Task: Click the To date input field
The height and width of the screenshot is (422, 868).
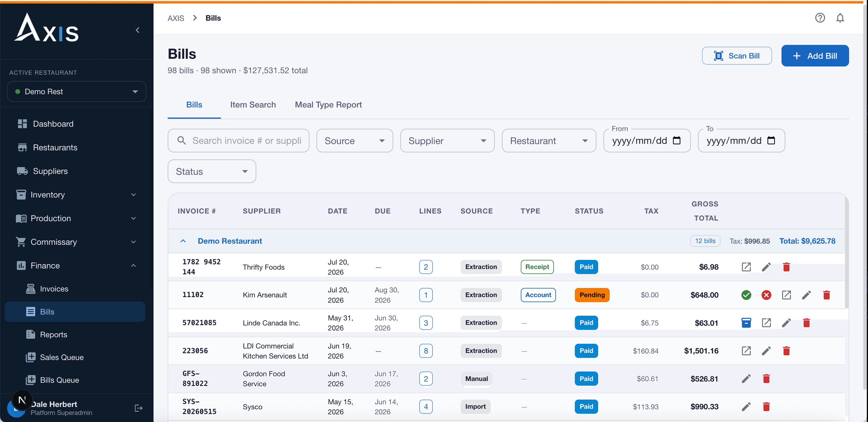Action: 741,141
